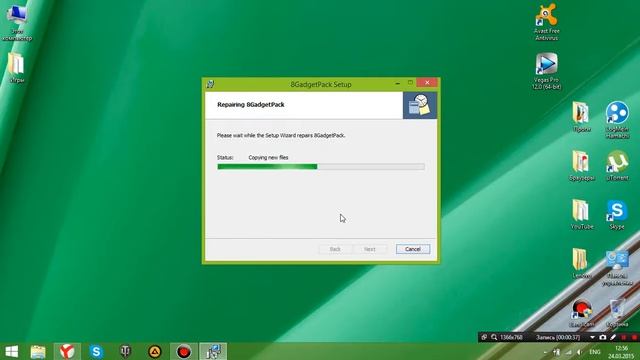The width and height of the screenshot is (640, 360).
Task: Open Avast Free Antivirus desktop shortcut
Action: (x=547, y=21)
